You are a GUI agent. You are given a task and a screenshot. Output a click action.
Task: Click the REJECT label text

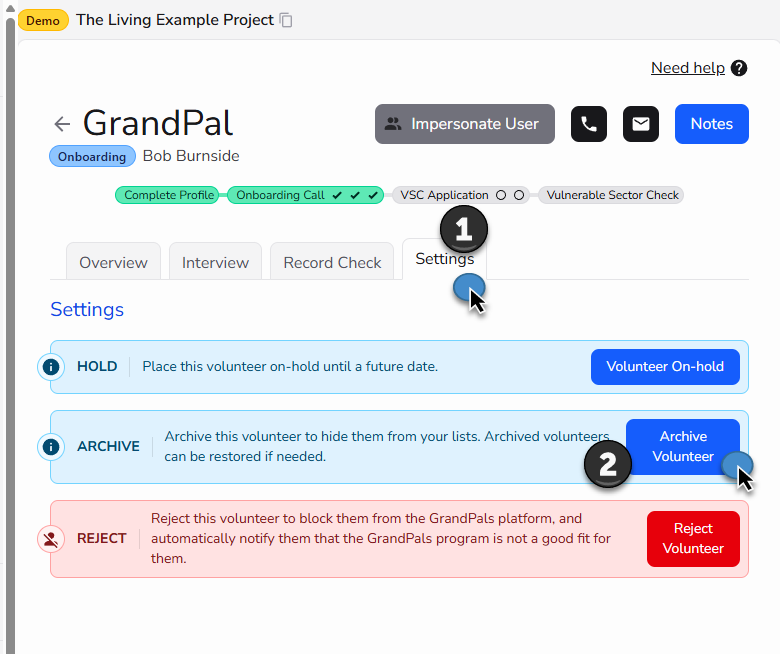(x=101, y=539)
